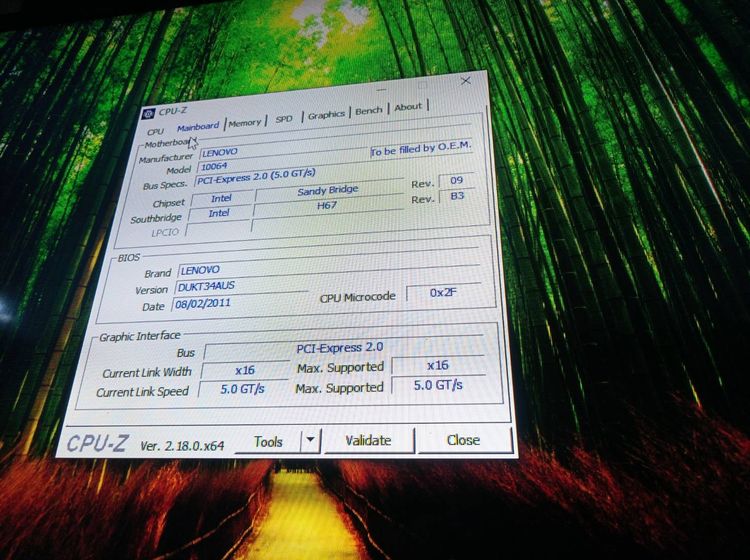
Task: Open the Memory tab
Action: (244, 123)
